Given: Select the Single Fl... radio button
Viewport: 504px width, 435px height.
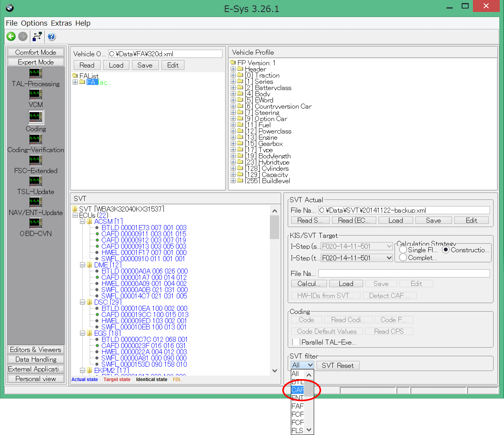Looking at the screenshot, I should pos(403,250).
